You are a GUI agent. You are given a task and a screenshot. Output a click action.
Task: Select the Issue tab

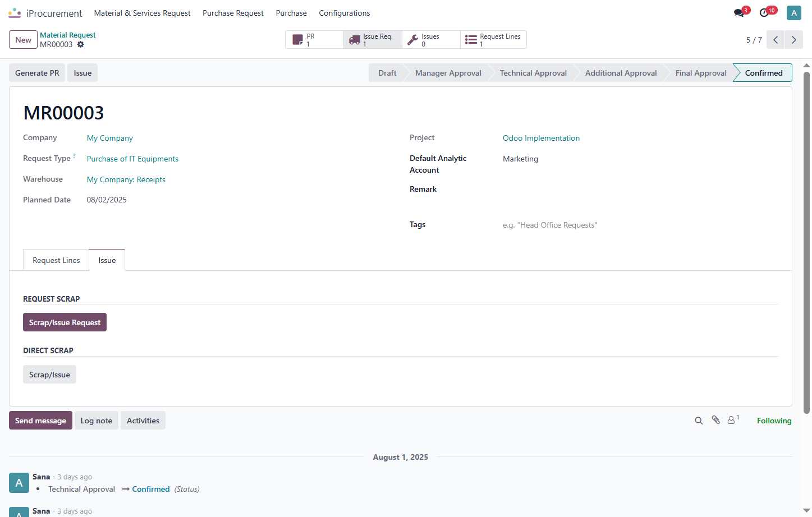point(107,260)
